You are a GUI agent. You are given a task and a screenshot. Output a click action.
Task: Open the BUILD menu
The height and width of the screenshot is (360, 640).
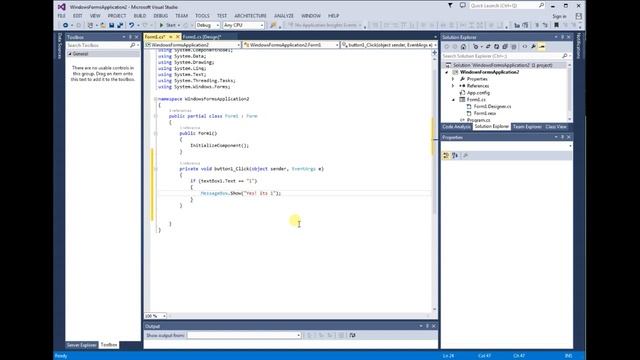pos(140,16)
